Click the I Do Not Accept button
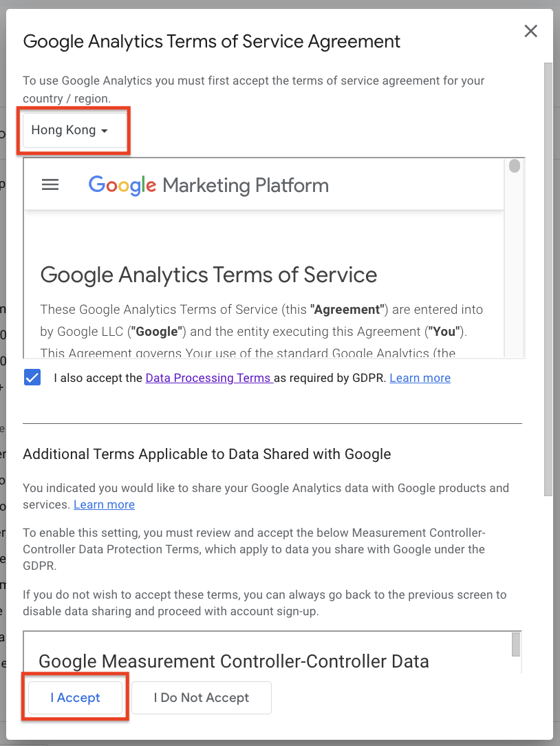Screen dimensions: 560x746 (202, 697)
